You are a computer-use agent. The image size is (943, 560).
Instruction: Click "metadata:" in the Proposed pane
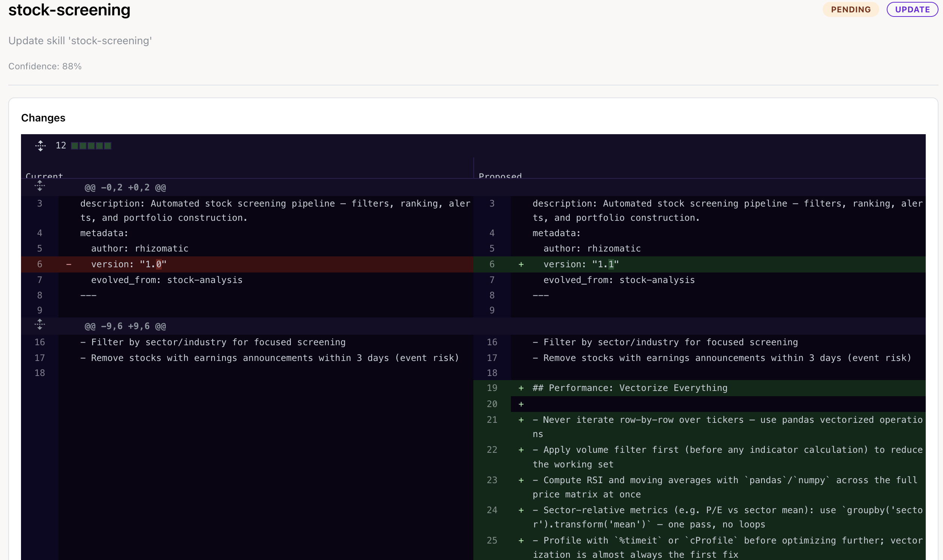[x=556, y=233]
